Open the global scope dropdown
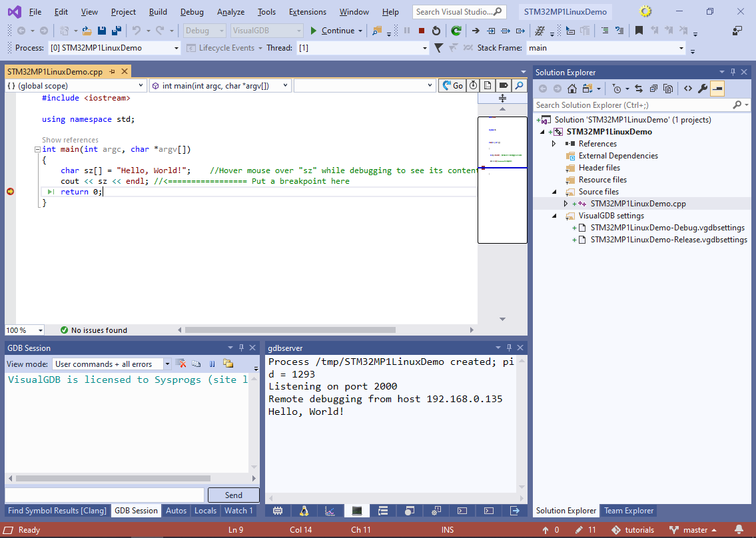 tap(141, 85)
